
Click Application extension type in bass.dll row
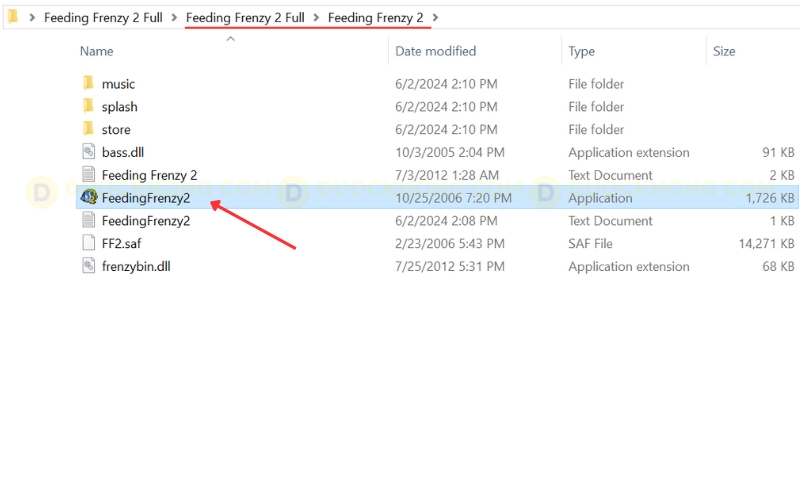(x=629, y=152)
